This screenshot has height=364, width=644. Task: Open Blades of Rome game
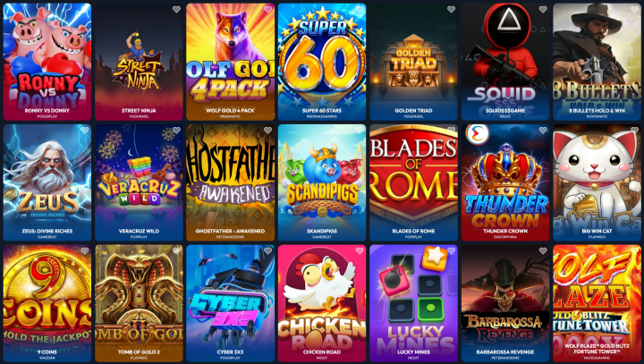[x=413, y=182]
